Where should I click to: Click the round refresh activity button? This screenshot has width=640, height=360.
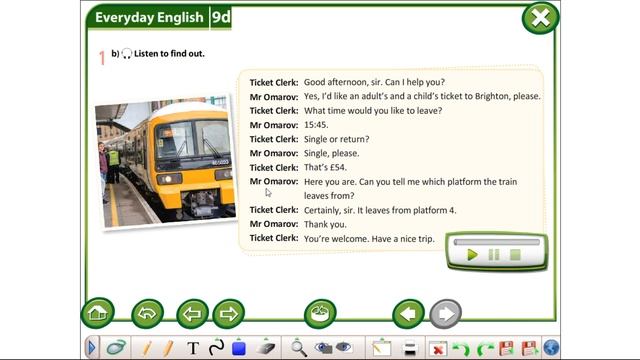click(320, 313)
